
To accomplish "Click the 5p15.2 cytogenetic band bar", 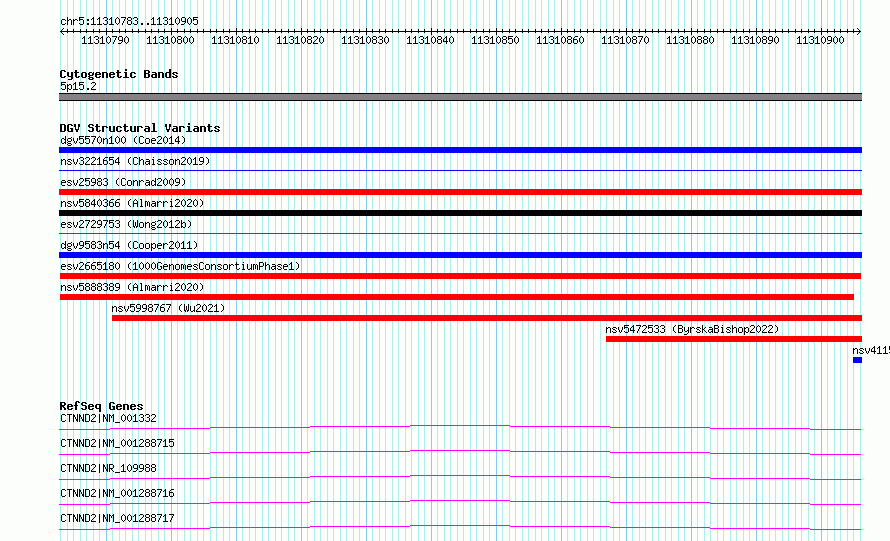I will (x=460, y=97).
